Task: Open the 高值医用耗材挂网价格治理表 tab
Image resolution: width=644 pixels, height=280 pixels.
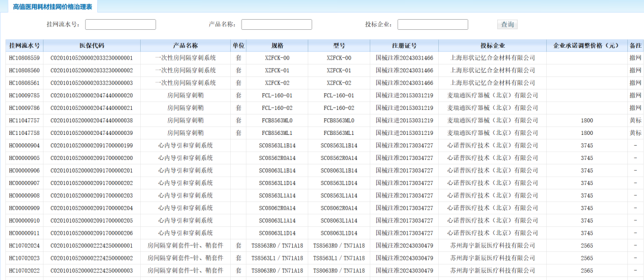Action: tap(52, 7)
